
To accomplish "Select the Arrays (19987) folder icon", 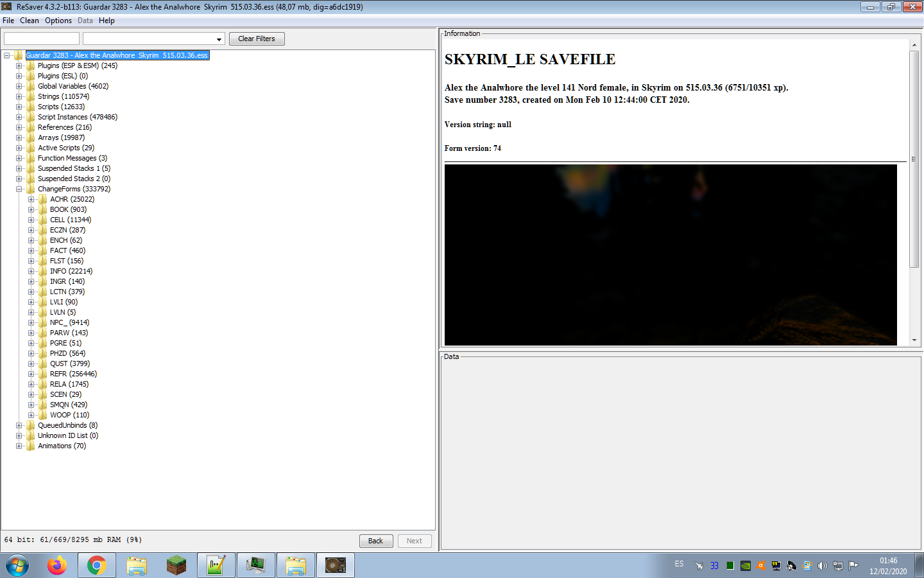I will [30, 137].
